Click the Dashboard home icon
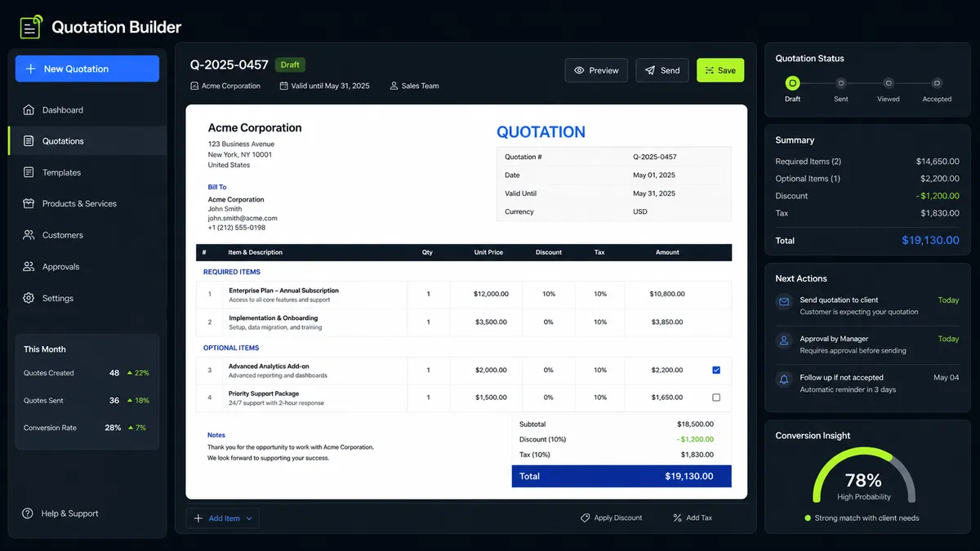980x551 pixels. (29, 110)
